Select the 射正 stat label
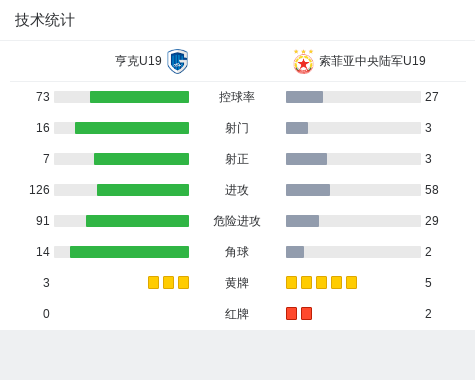Image resolution: width=475 pixels, height=380 pixels. (x=237, y=159)
